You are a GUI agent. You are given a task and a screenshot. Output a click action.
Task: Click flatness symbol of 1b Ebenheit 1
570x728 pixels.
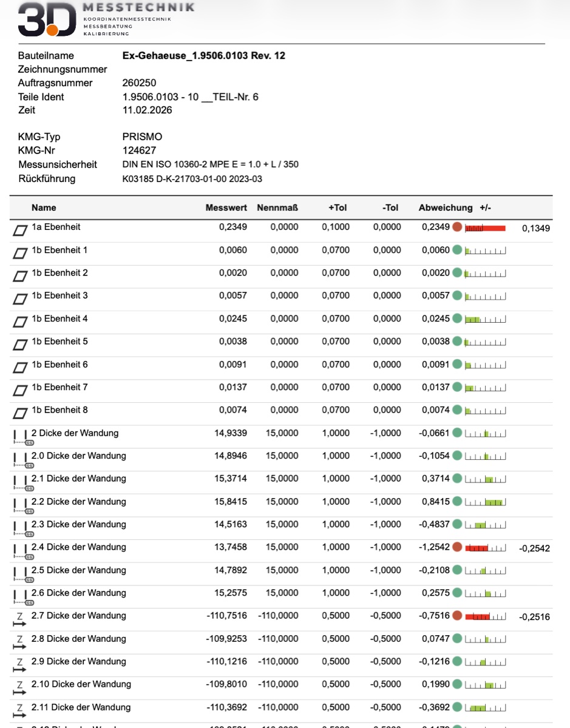point(21,254)
